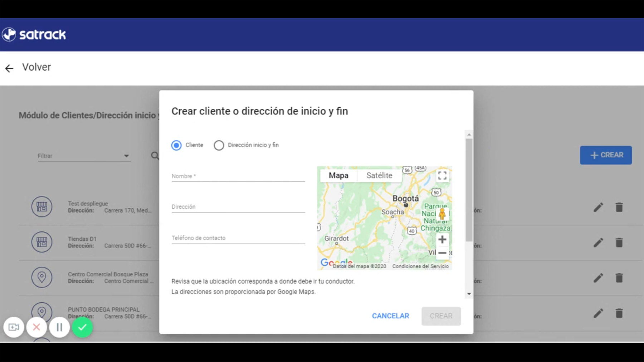Select the Cliente radio button
The width and height of the screenshot is (644, 362).
176,145
